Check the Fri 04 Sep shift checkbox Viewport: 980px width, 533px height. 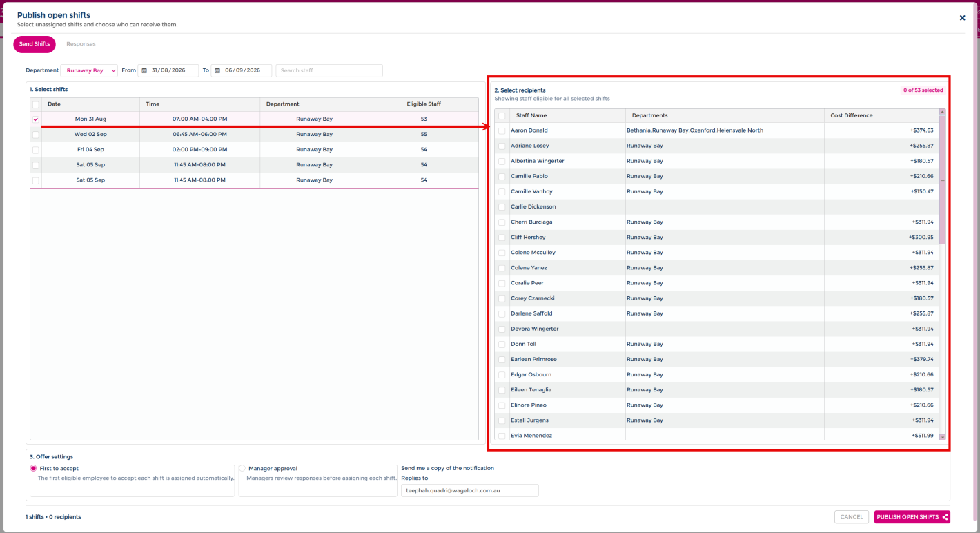pos(36,150)
